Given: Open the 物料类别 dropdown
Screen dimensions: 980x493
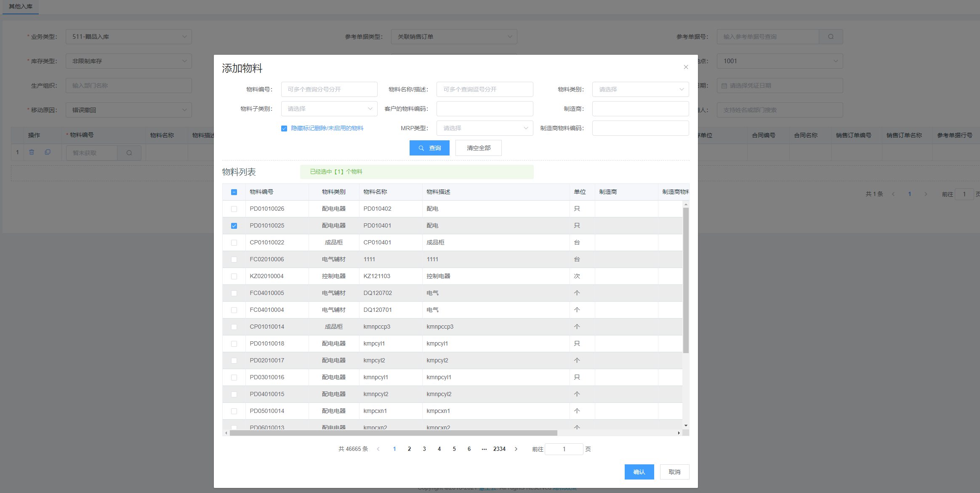Looking at the screenshot, I should [x=640, y=89].
